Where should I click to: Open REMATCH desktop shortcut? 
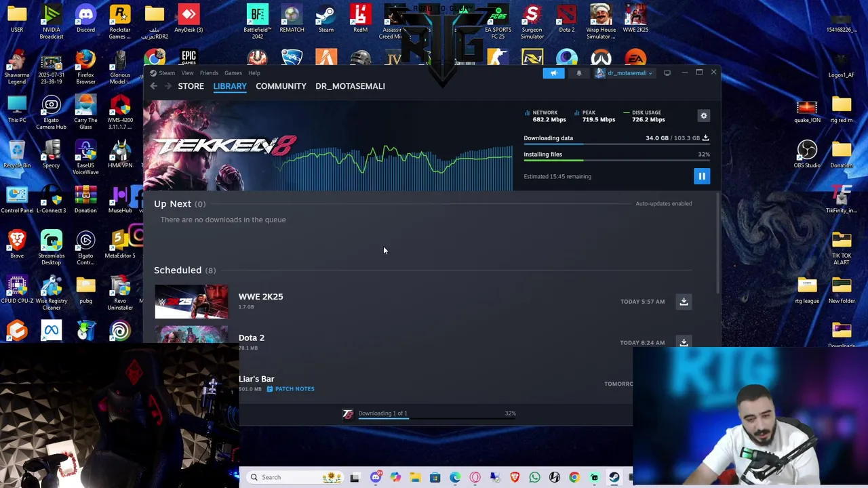pyautogui.click(x=292, y=19)
